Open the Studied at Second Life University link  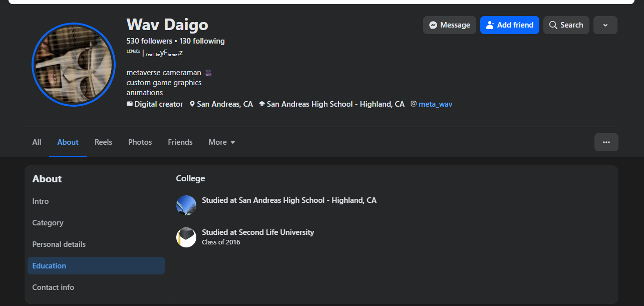click(258, 232)
